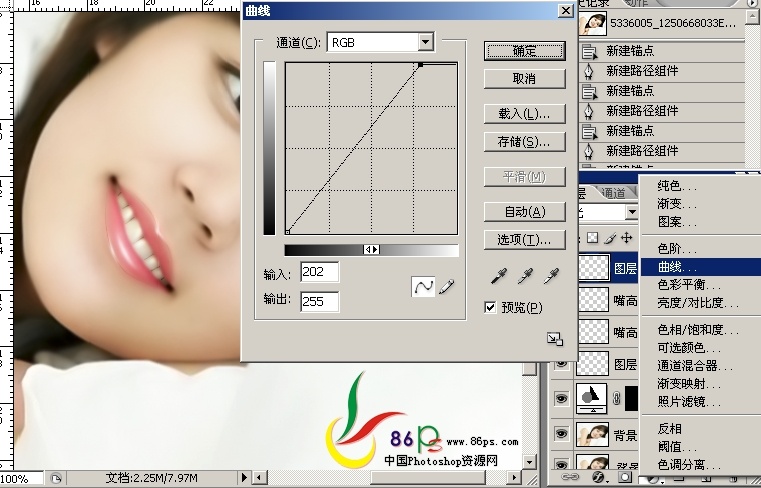Choose 照片滤镜... from the menu
Image resolution: width=761 pixels, height=488 pixels.
point(689,402)
